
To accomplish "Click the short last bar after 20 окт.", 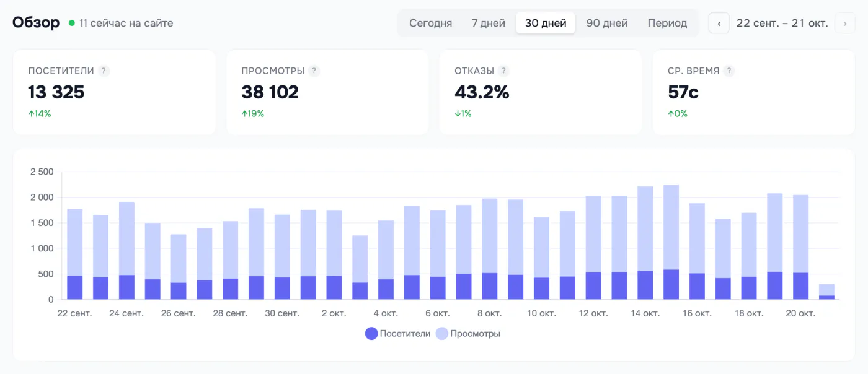I will click(x=827, y=292).
